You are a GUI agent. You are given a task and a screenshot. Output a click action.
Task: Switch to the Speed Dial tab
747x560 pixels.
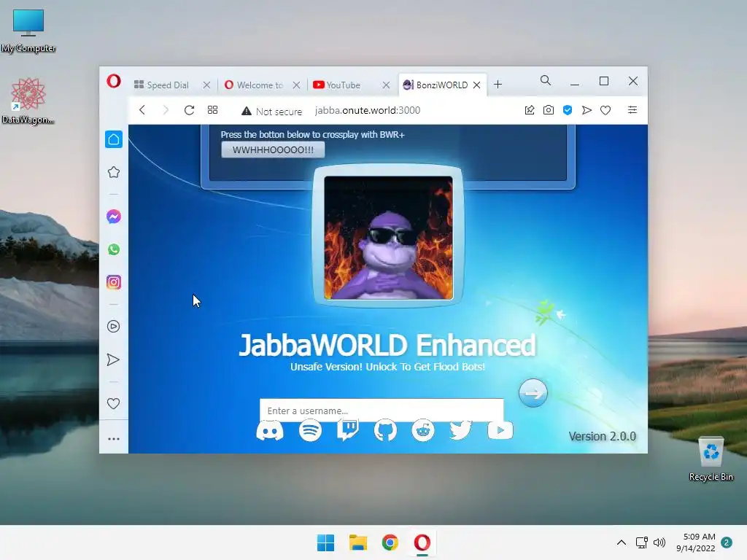pos(161,85)
